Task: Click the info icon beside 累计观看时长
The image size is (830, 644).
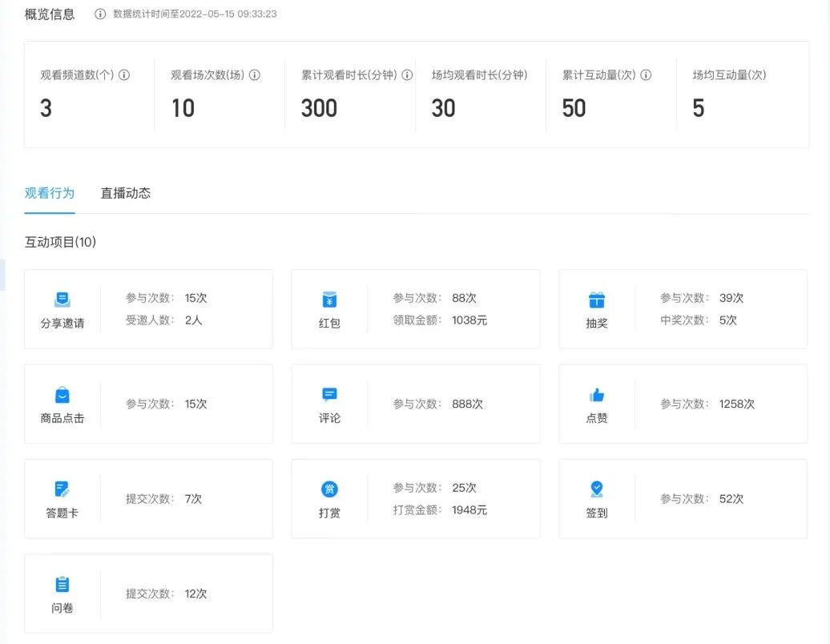Action: [x=406, y=74]
